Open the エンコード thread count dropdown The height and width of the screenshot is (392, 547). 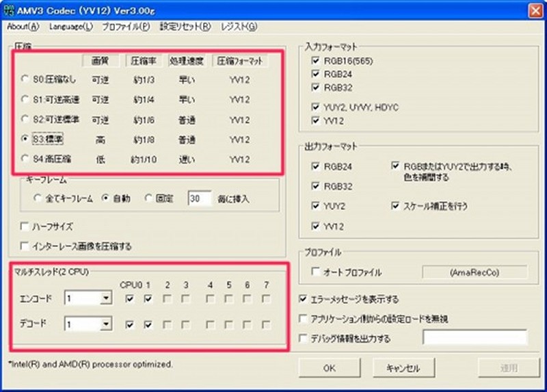coord(106,298)
